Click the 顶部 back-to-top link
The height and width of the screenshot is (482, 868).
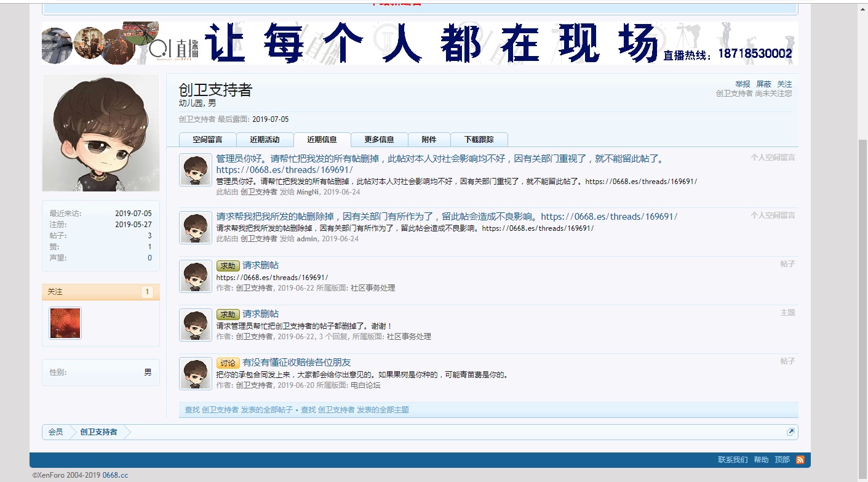point(782,460)
